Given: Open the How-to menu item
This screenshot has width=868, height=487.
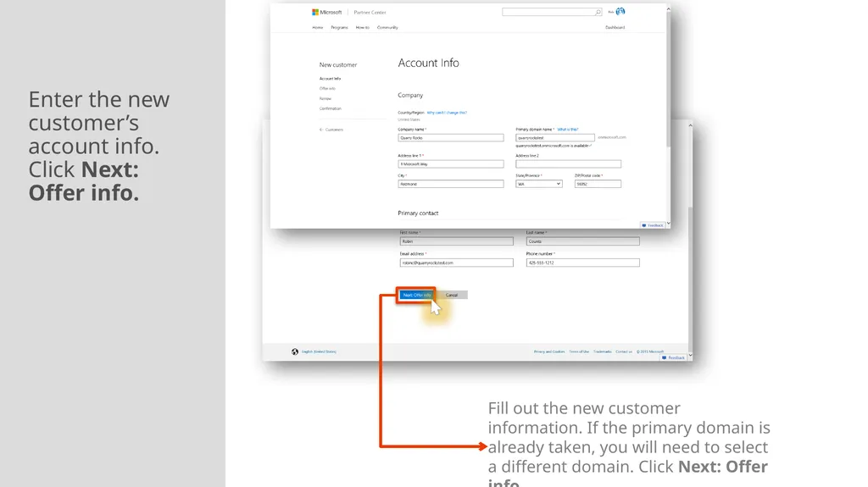Looking at the screenshot, I should [363, 28].
